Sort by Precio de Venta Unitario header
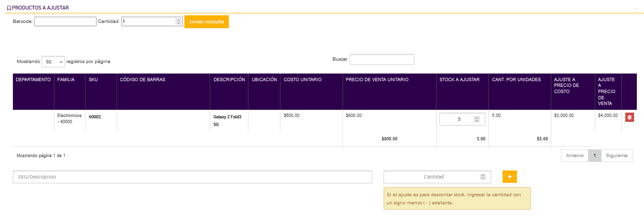 pyautogui.click(x=377, y=80)
